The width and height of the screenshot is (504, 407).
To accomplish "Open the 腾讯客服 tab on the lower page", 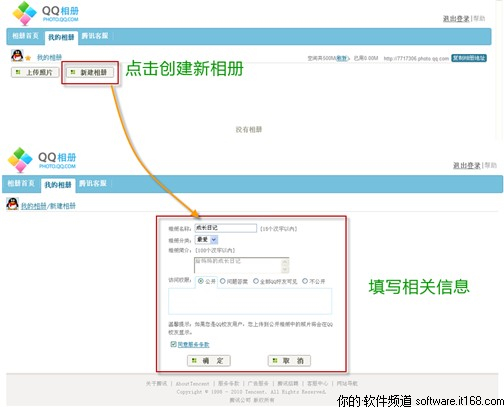I will click(x=93, y=183).
